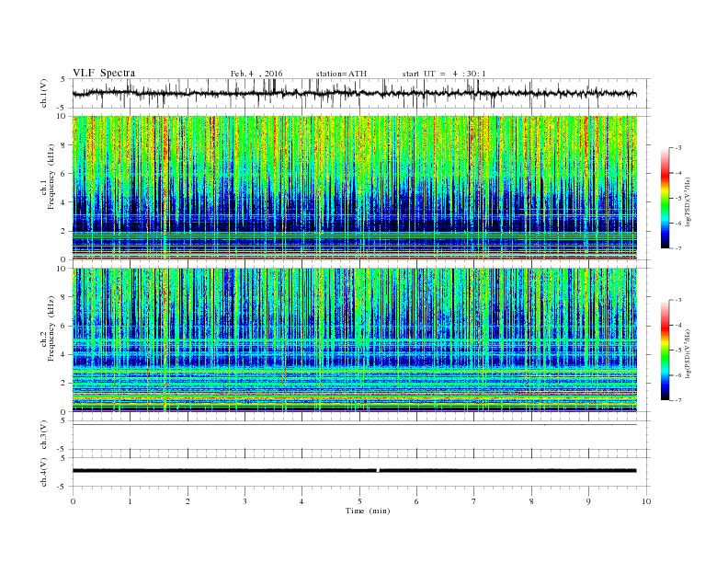Click the time axis tick label "10"

point(646,501)
